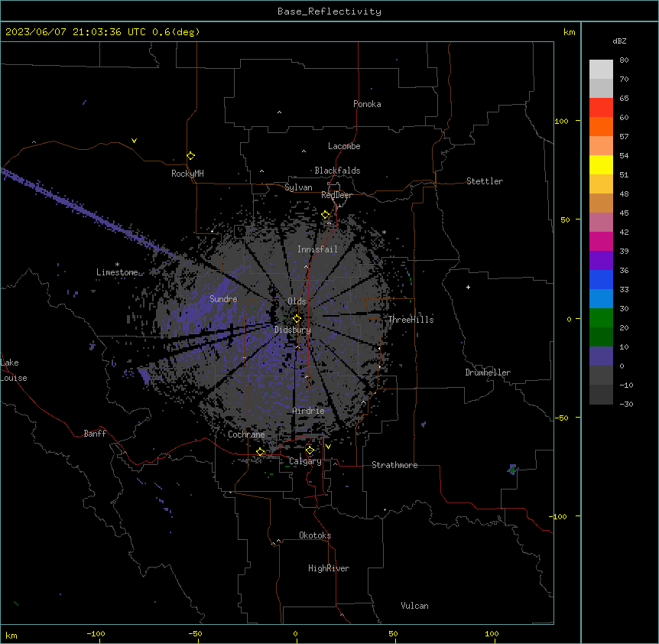This screenshot has height=644, width=659.
Task: Click the ThreeHills label
Action: [411, 320]
